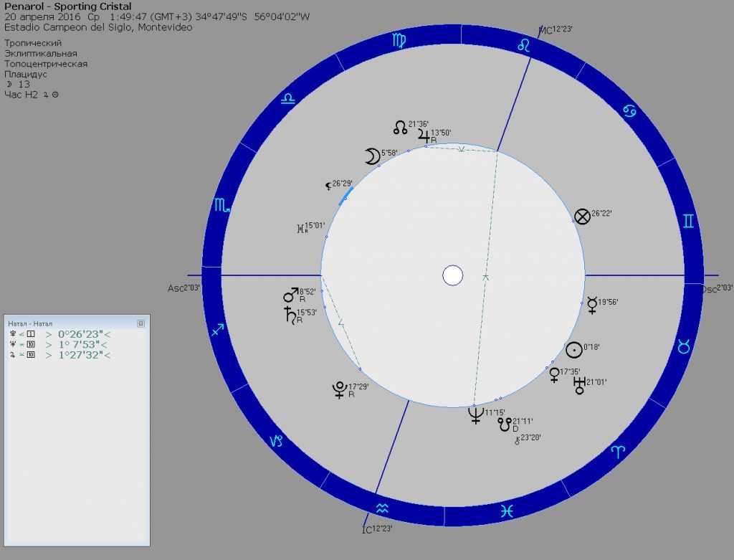The height and width of the screenshot is (560, 734).
Task: Pick the Libra glyph on the zodiac ring
Action: click(288, 99)
